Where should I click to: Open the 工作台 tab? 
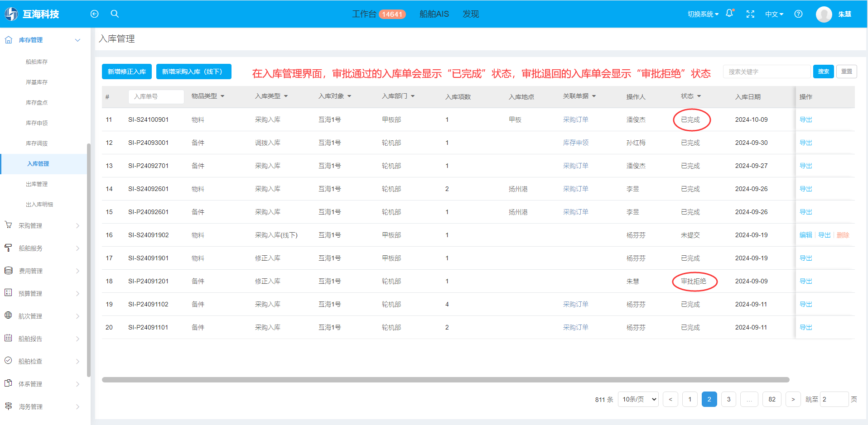[x=364, y=14]
